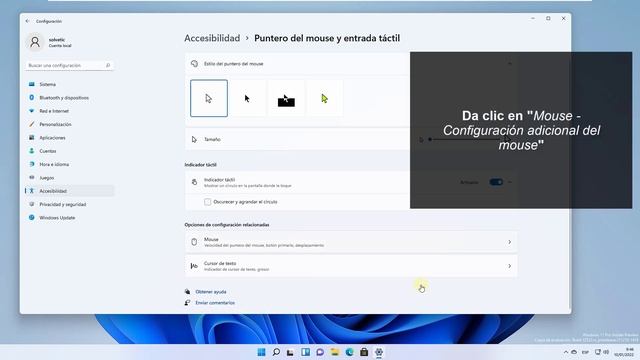Click the Windows Update sidebar icon

[x=31, y=218]
